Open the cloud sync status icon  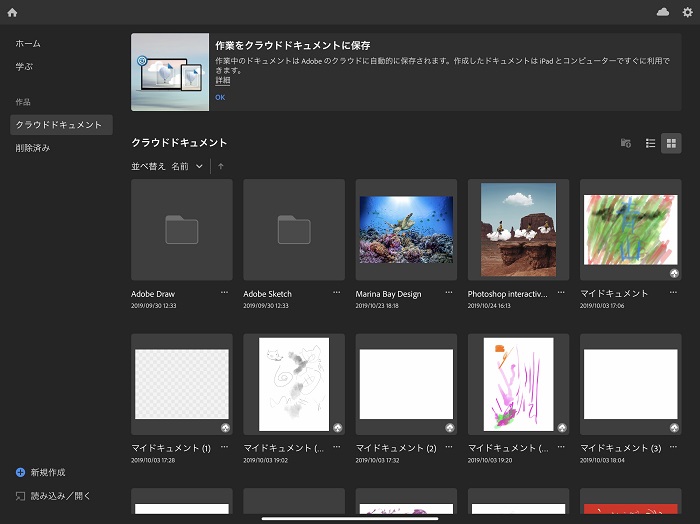pos(662,12)
